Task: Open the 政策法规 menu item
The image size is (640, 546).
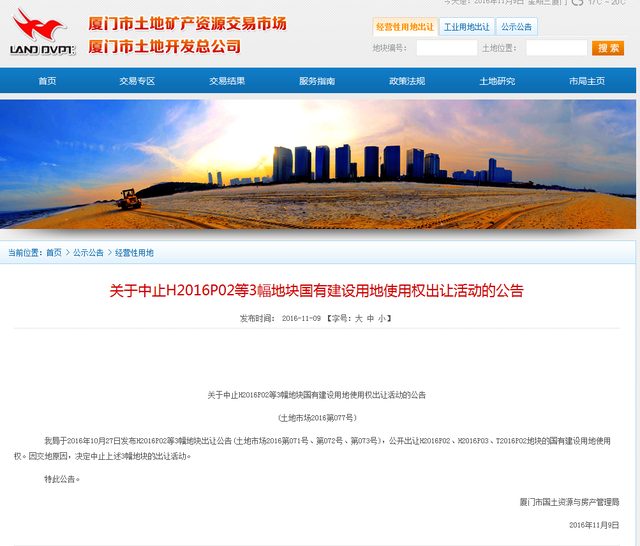Action: [407, 81]
